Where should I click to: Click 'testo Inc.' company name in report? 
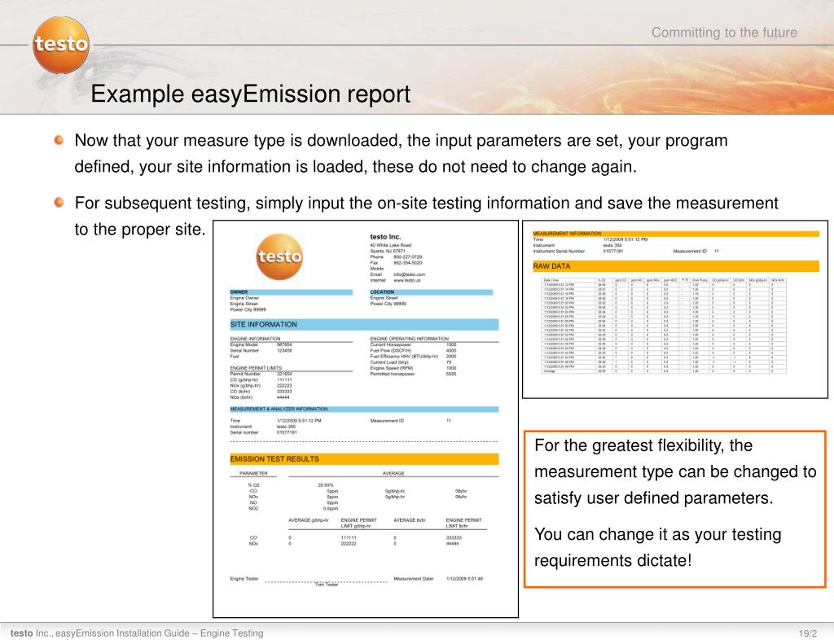pyautogui.click(x=385, y=237)
